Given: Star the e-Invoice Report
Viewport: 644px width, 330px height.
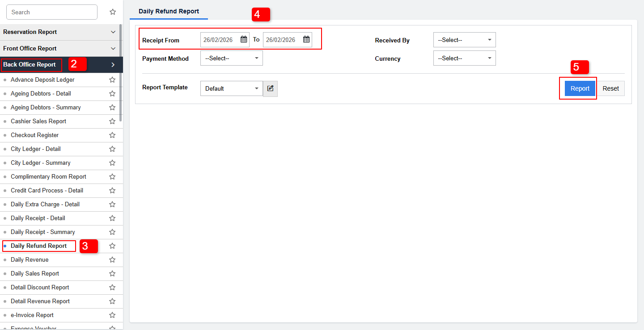Looking at the screenshot, I should click(112, 315).
